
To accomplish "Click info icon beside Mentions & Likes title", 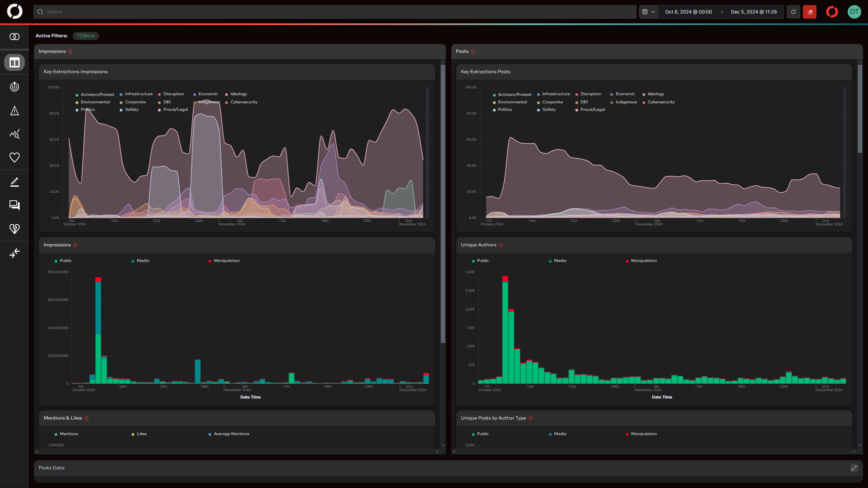I will pos(86,418).
